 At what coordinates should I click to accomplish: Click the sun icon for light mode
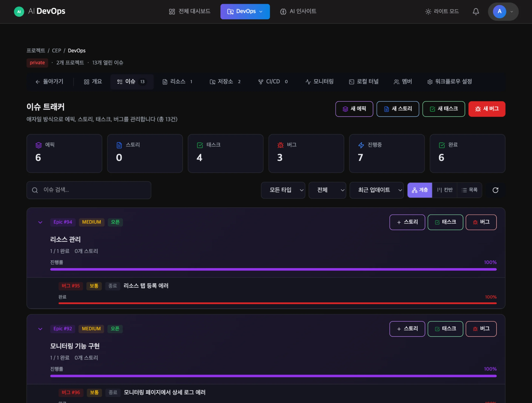428,12
